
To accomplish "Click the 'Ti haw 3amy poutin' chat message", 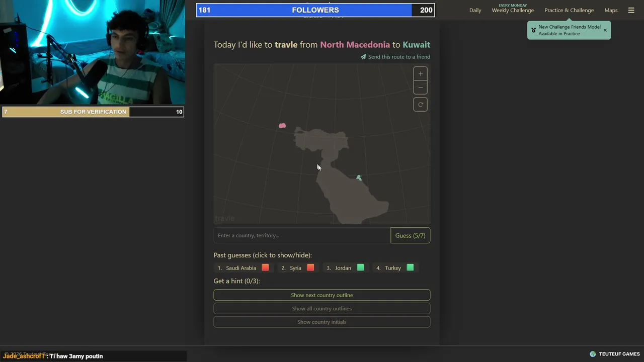I will click(x=76, y=356).
